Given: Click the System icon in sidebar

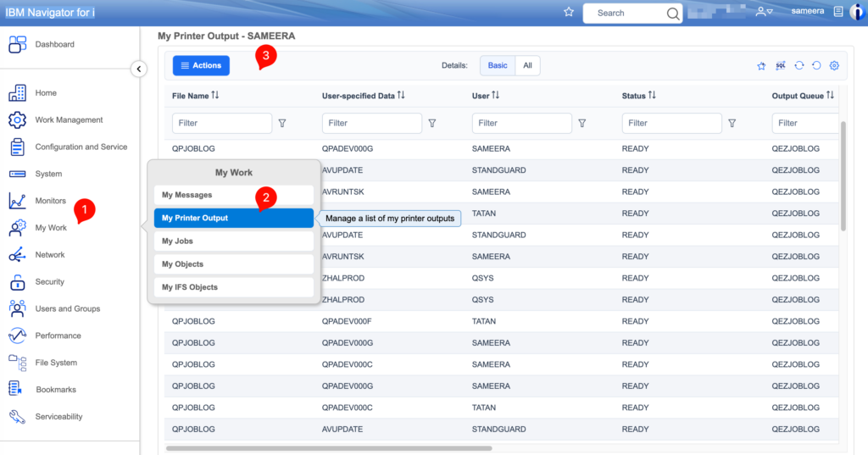Looking at the screenshot, I should [17, 174].
